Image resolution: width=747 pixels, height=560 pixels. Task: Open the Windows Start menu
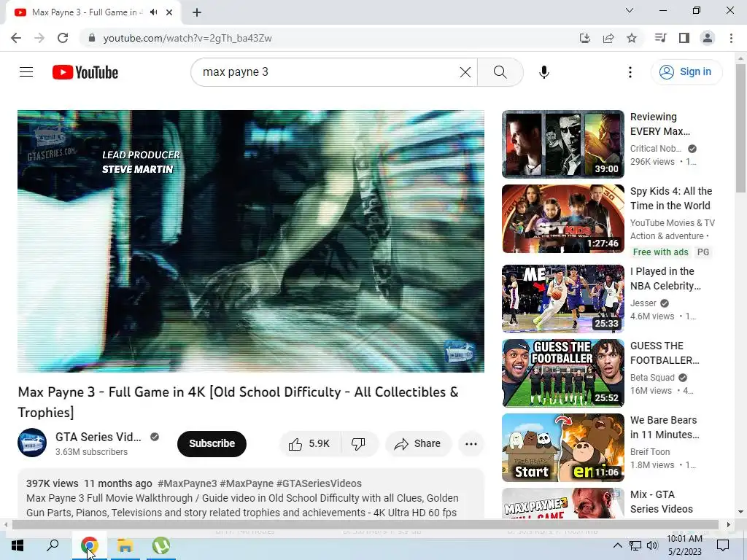click(18, 545)
